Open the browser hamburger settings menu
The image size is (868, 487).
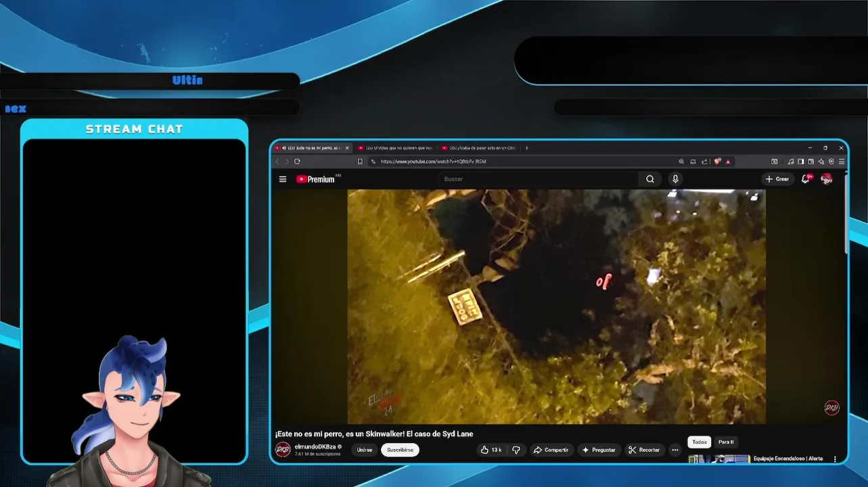[842, 162]
